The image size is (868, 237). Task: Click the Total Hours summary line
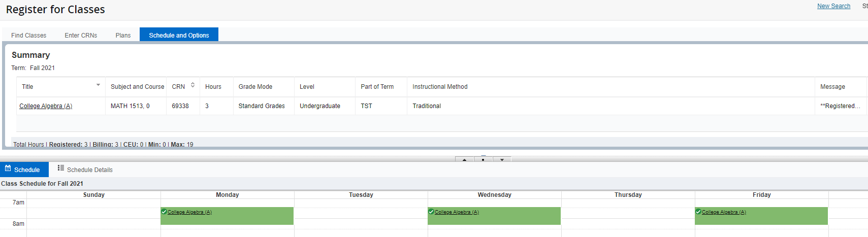[x=103, y=145]
